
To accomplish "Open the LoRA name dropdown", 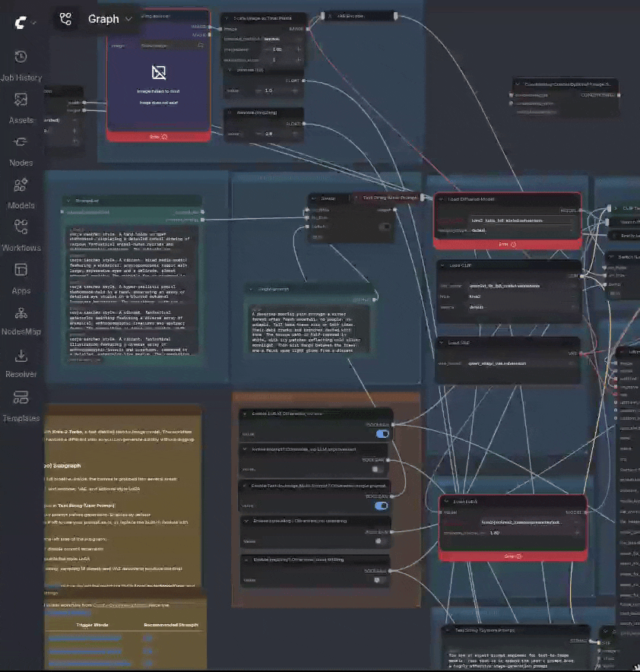I will coord(530,522).
